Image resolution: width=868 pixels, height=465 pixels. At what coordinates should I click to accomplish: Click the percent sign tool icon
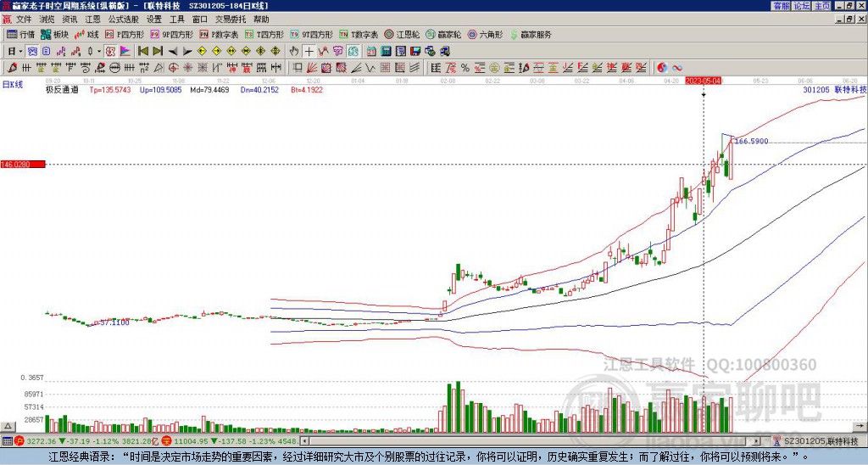(x=465, y=68)
